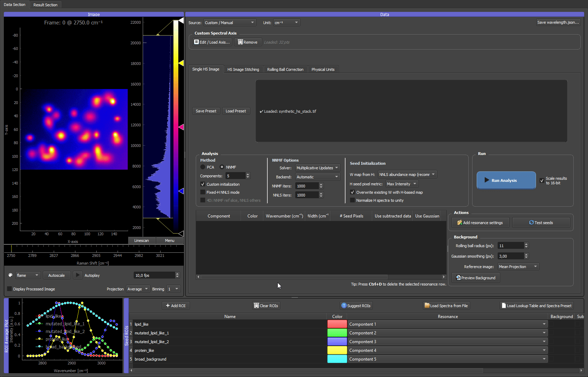Screen dimensions: 588x377
Task: Open Physical Units tab
Action: [323, 69]
